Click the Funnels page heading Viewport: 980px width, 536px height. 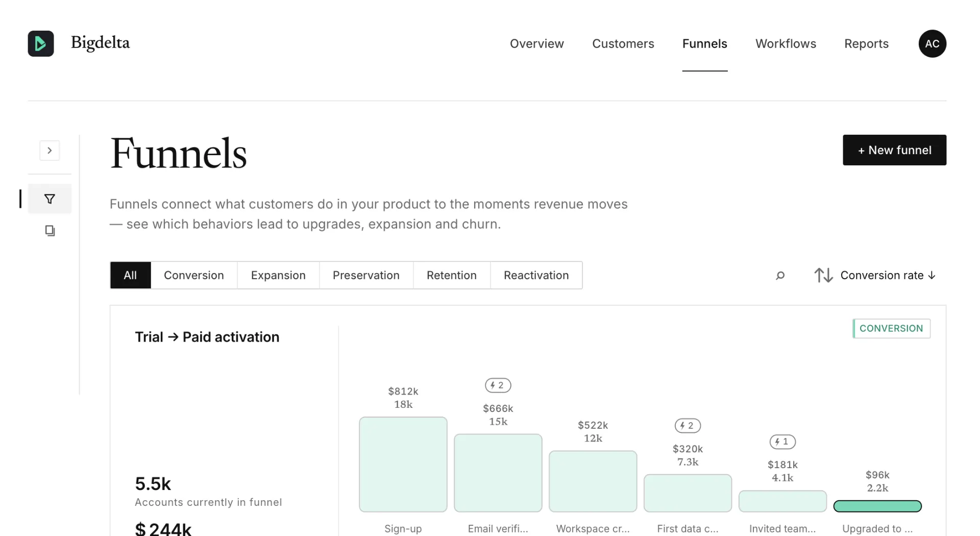(178, 154)
